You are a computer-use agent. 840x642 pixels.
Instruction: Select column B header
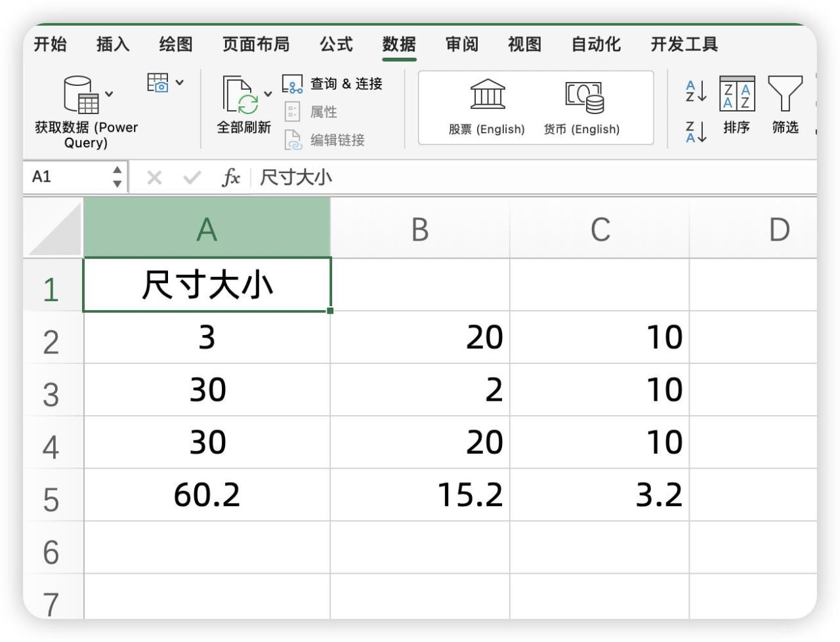click(420, 228)
